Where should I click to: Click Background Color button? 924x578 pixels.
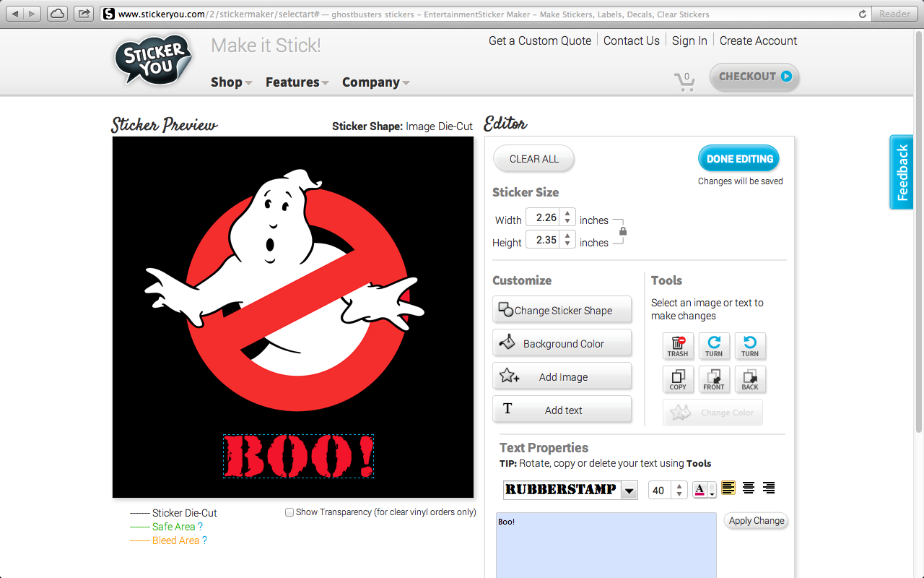(x=562, y=343)
